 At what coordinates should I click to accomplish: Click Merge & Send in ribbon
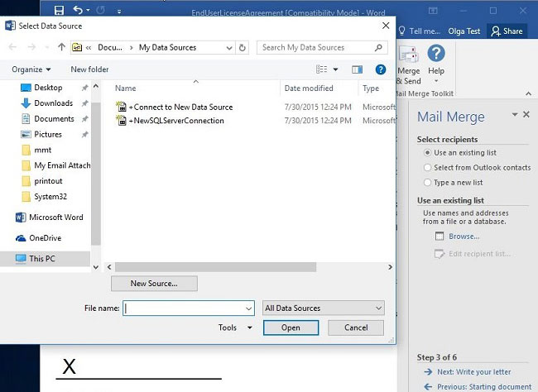tap(409, 66)
